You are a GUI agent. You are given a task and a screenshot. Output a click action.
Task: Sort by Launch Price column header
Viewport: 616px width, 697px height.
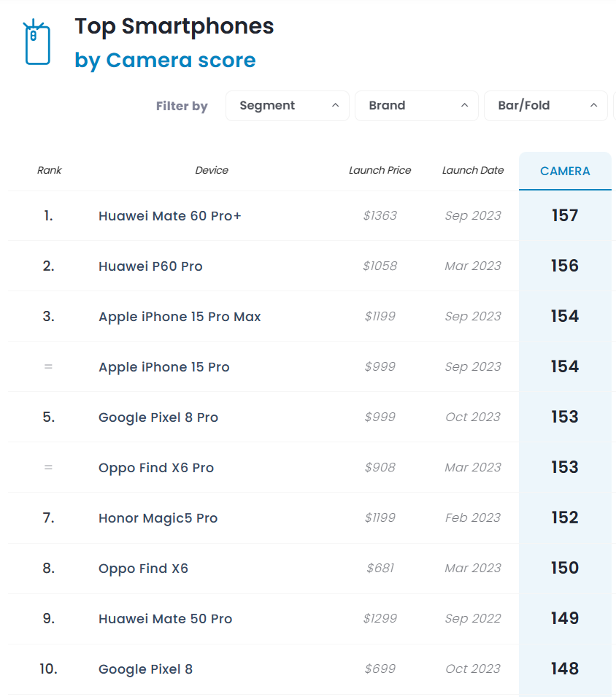[380, 170]
